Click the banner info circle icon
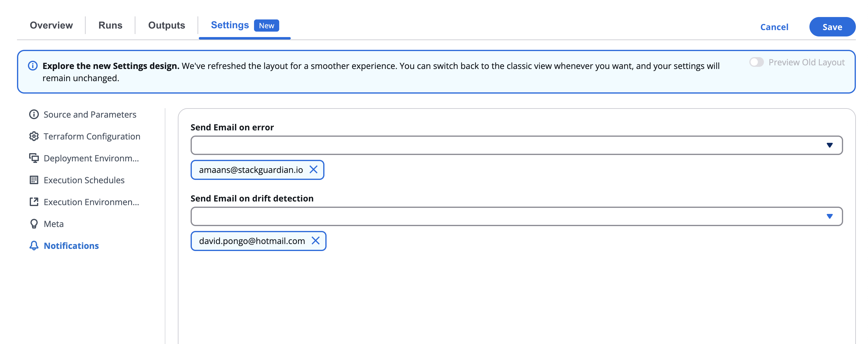Screen dimensions: 868x344 33,66
